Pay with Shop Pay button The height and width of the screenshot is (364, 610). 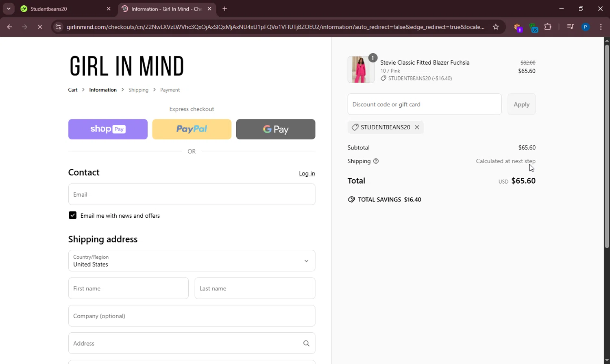point(108,129)
